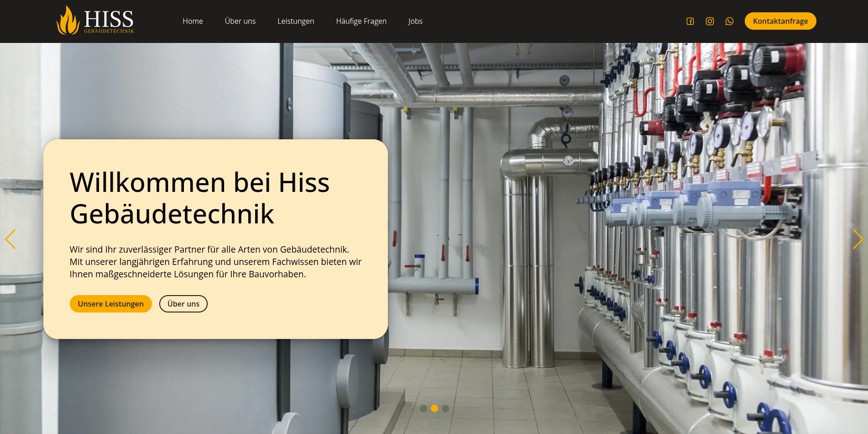Go to previous slide with left arrow
The width and height of the screenshot is (868, 434).
(10, 239)
